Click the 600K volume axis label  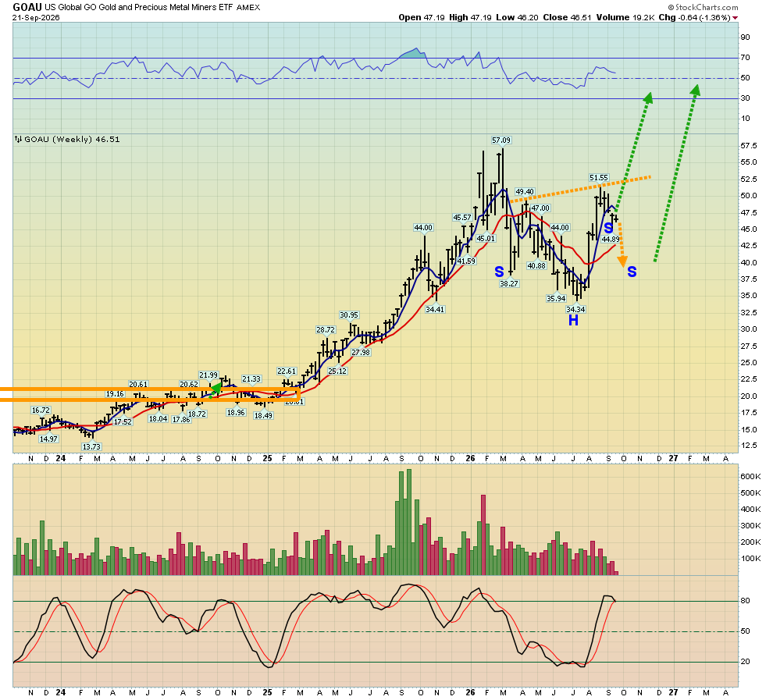(750, 477)
